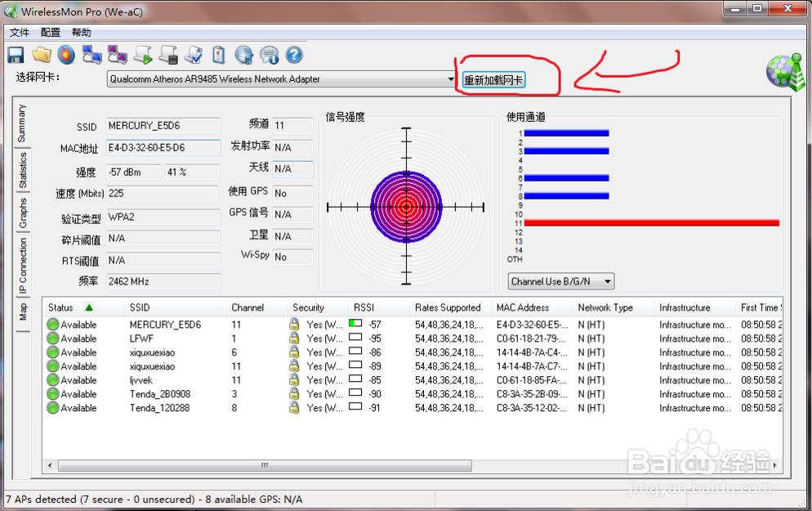
Task: Click the connected computers toolbar icon
Action: (91, 55)
